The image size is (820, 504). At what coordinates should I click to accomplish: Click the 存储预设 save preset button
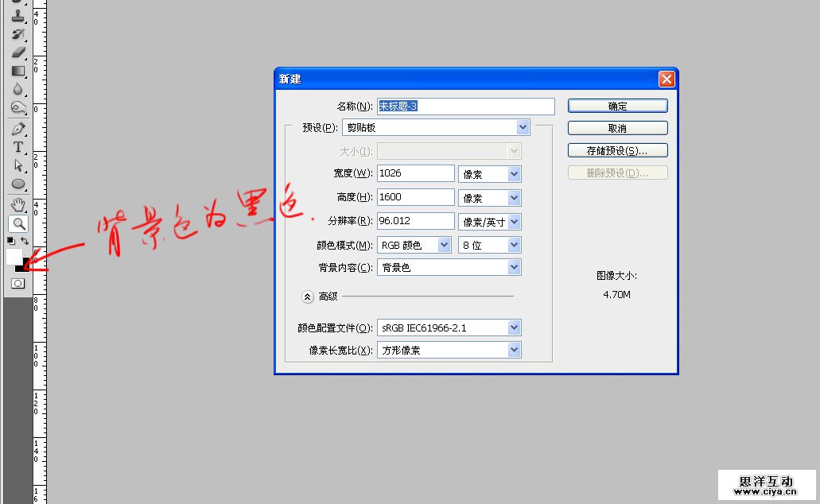click(x=617, y=150)
